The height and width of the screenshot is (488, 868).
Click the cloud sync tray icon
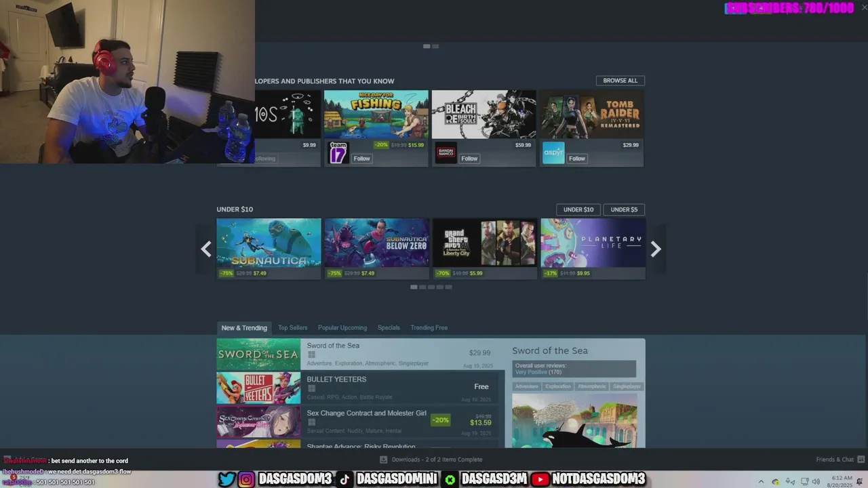[x=776, y=482]
